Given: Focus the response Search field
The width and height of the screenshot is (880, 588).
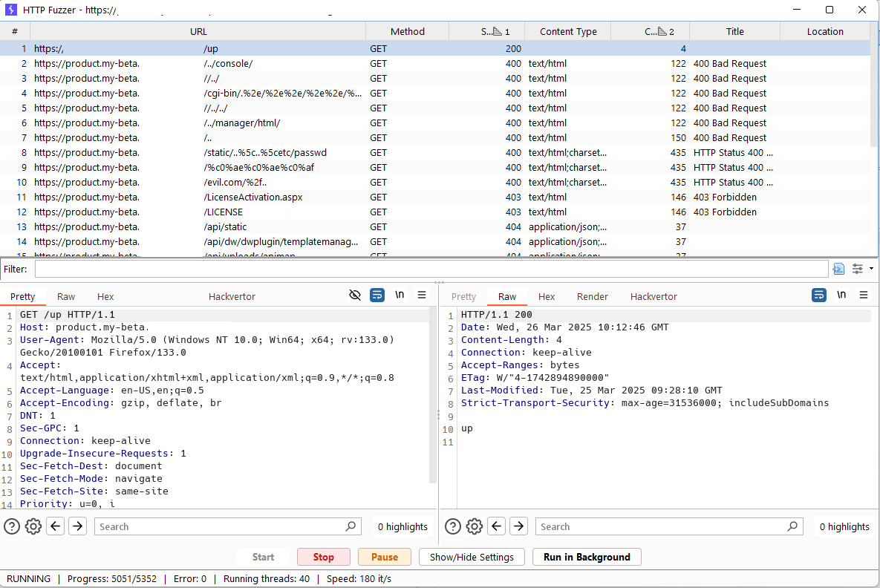Looking at the screenshot, I should [669, 526].
